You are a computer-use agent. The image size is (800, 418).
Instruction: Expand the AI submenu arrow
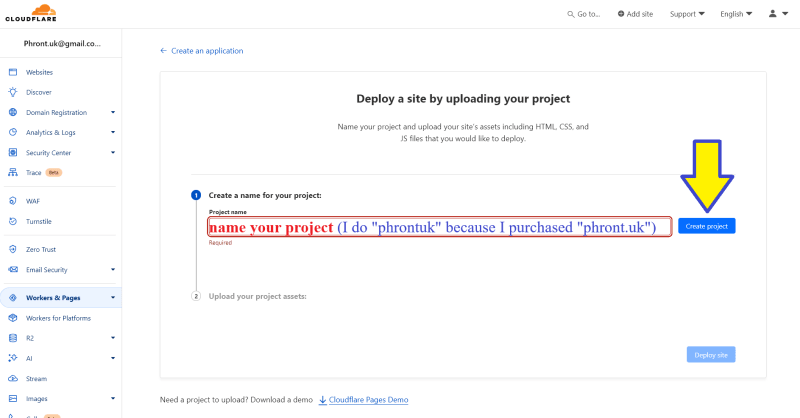click(x=113, y=358)
